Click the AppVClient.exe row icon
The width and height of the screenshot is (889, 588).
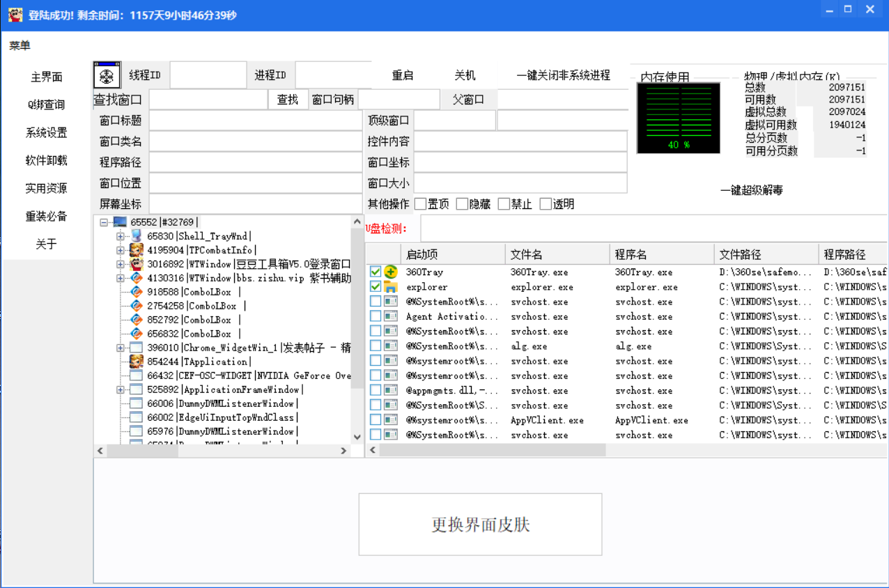[x=390, y=420]
